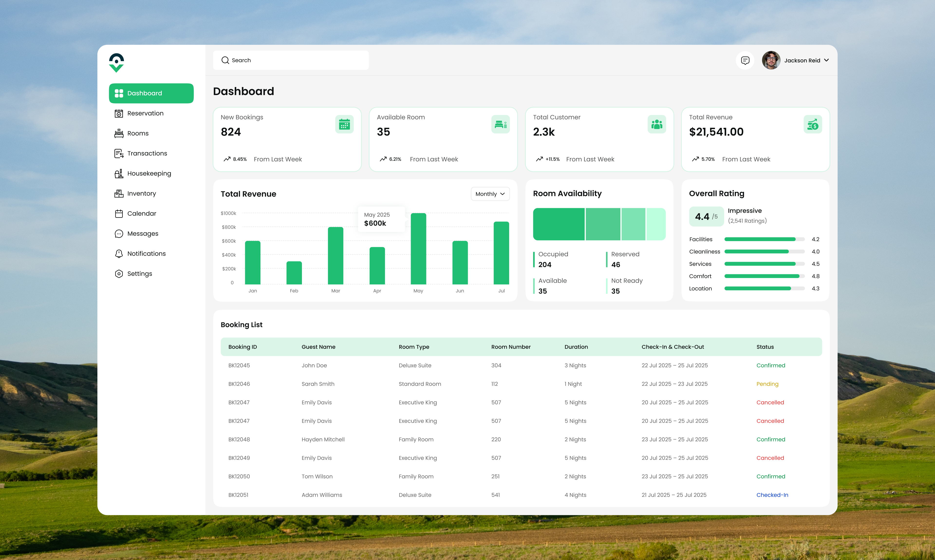Click the Reservation icon in sidebar
Viewport: 935px width, 560px height.
coord(119,113)
